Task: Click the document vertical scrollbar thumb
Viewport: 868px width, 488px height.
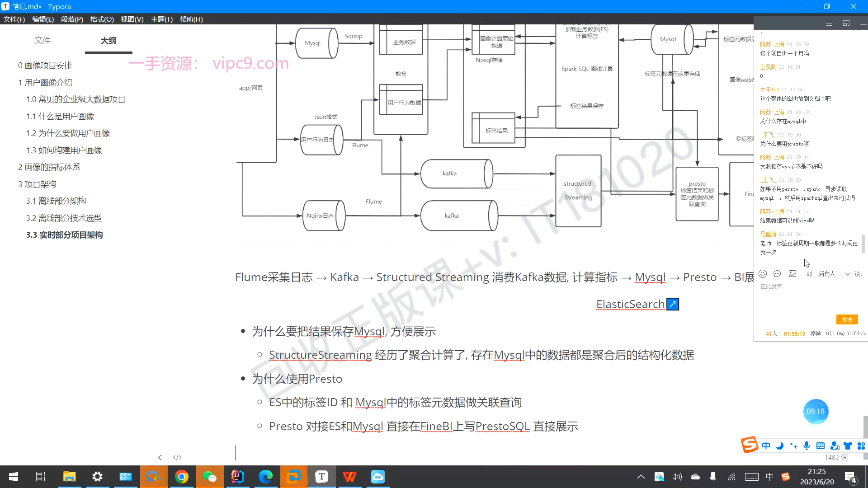Action: [x=865, y=427]
